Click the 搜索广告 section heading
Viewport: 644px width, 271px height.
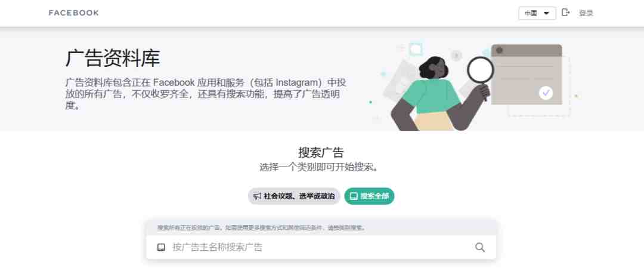click(321, 152)
